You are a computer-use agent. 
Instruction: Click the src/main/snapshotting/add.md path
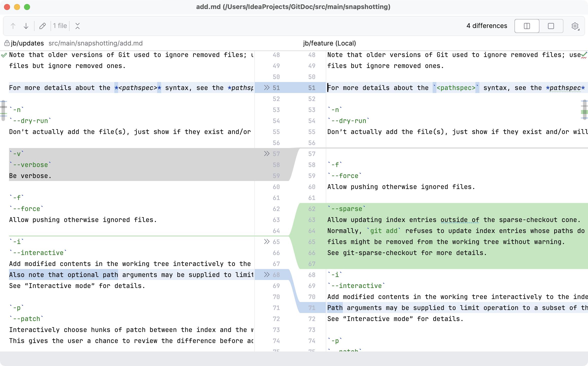(x=96, y=43)
